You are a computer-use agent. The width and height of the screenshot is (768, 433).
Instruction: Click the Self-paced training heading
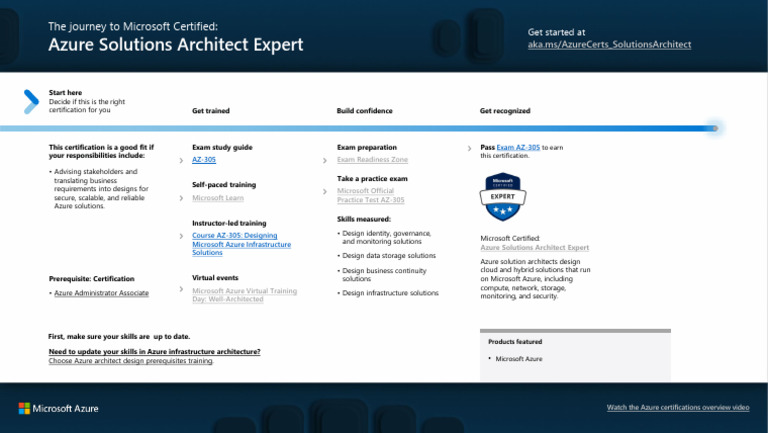(224, 185)
